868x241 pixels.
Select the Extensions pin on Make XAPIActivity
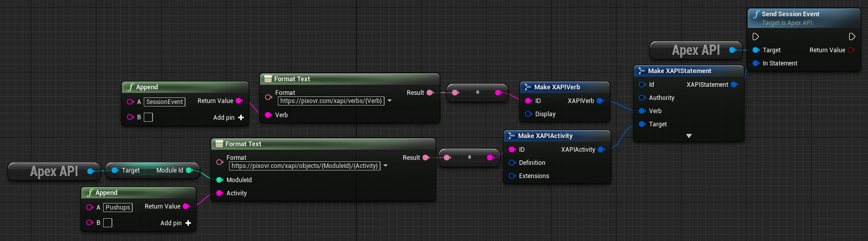pyautogui.click(x=512, y=176)
